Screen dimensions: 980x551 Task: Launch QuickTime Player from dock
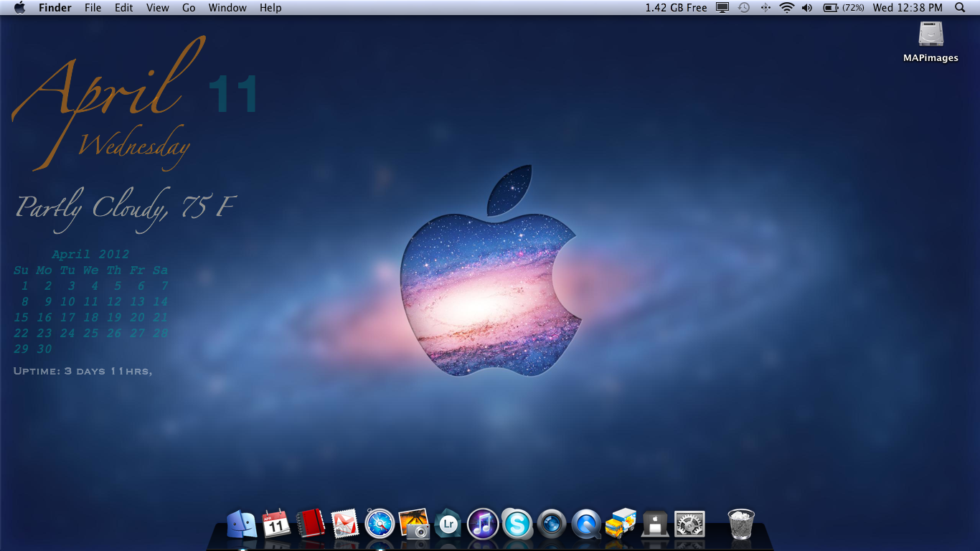pyautogui.click(x=586, y=524)
